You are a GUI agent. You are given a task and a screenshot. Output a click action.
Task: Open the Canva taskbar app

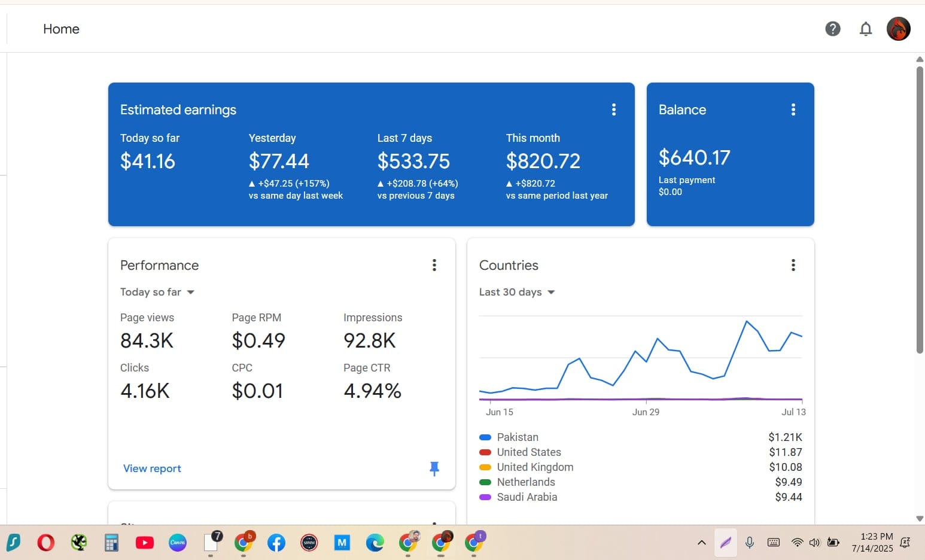[x=177, y=543]
